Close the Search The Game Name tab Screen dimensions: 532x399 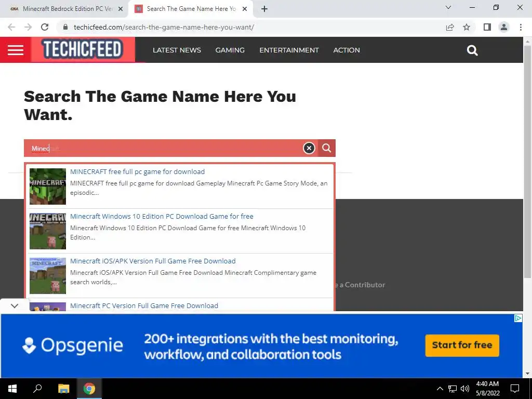[245, 9]
